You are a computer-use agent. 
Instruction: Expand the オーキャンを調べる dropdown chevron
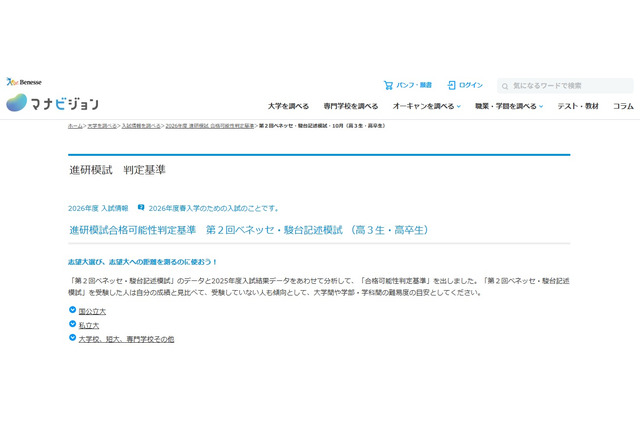point(459,106)
